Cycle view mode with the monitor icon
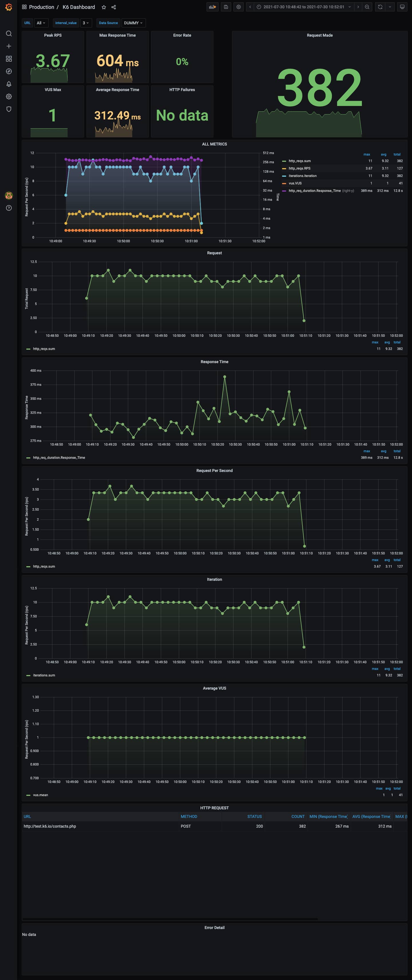Viewport: 412px width, 980px height. tap(402, 7)
